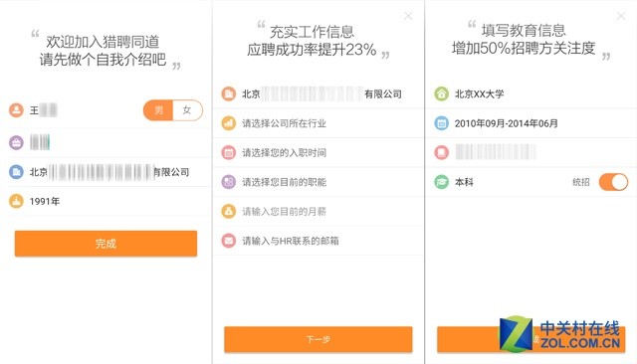Select 女 gender option

tap(187, 110)
